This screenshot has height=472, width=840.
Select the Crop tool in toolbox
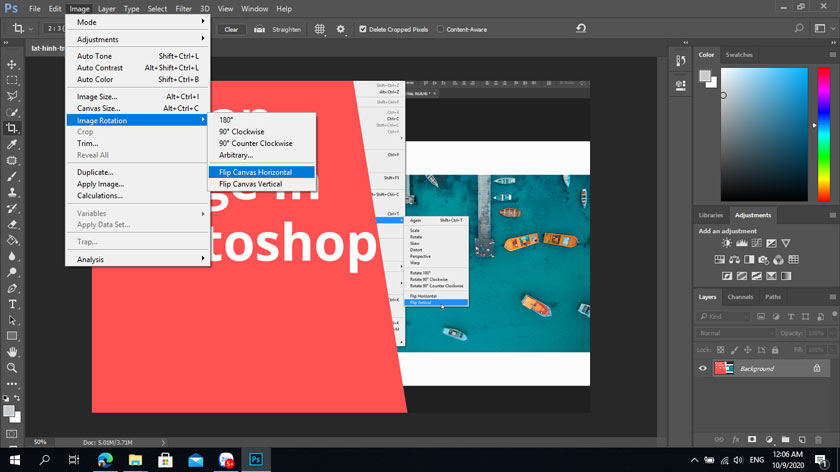tap(12, 128)
